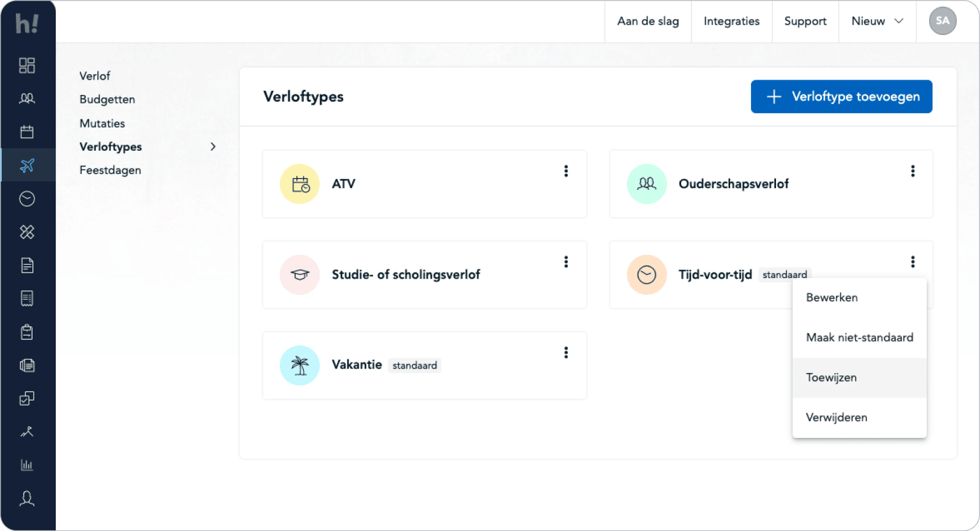The image size is (980, 531).
Task: Open the dashboard grid icon in sidebar
Action: coord(27,66)
